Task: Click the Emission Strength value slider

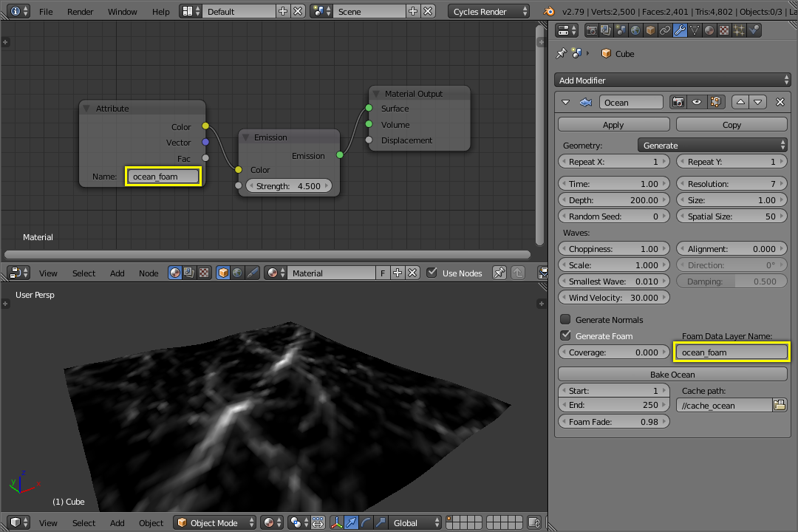Action: click(288, 186)
